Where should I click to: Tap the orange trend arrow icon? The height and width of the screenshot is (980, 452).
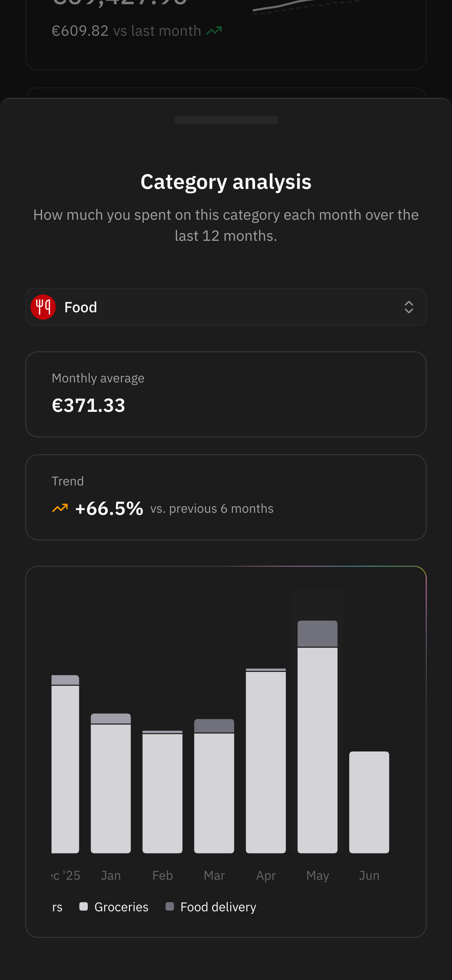click(60, 508)
